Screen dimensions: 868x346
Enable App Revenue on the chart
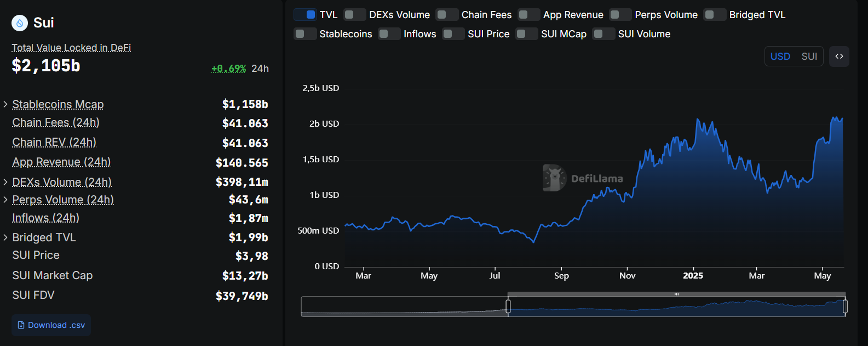(x=529, y=15)
